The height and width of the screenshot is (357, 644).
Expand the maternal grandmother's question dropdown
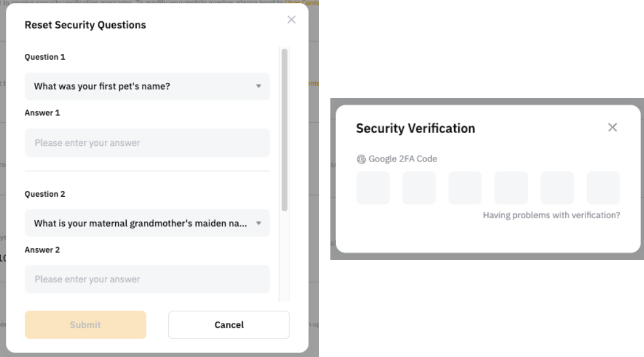(147, 223)
